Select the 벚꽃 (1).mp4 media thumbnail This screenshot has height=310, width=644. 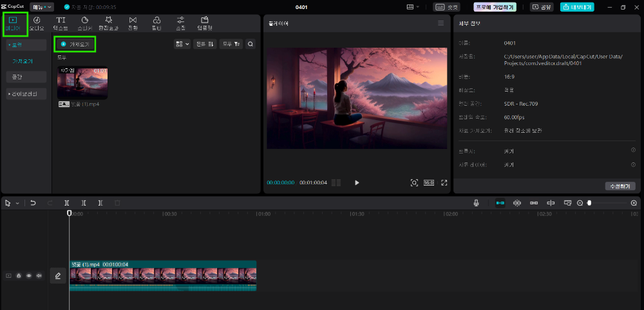click(x=82, y=82)
